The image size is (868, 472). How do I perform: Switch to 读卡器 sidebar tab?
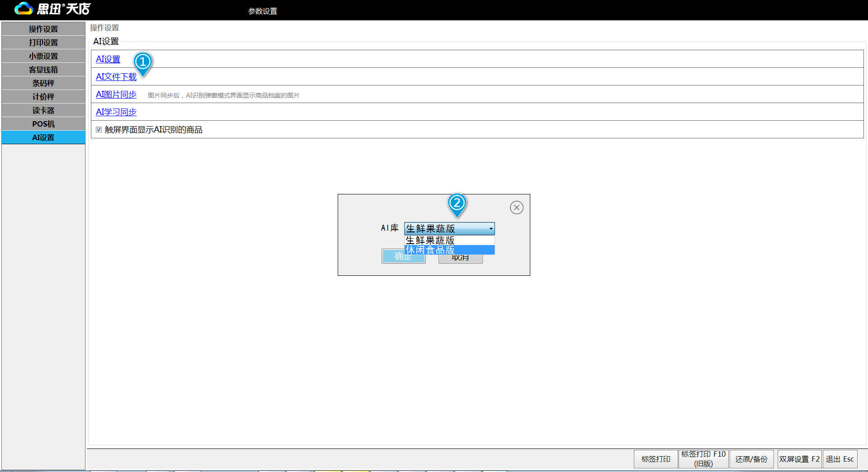[43, 110]
